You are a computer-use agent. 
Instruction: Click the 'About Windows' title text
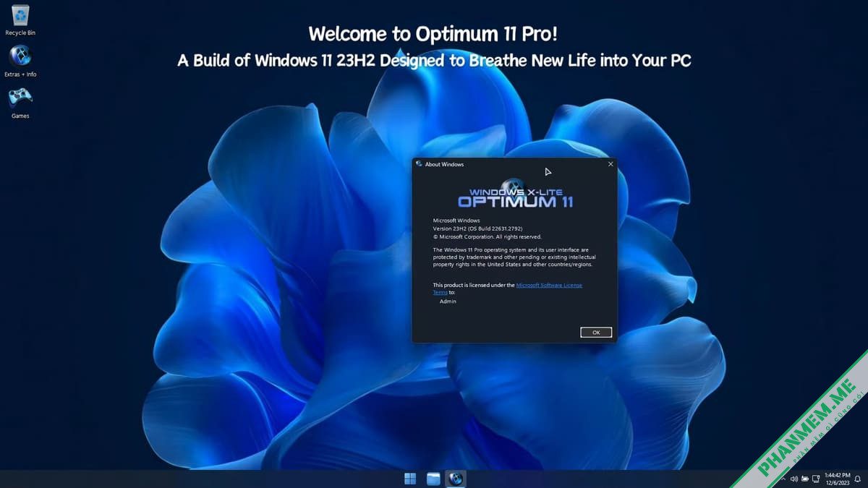tap(444, 164)
